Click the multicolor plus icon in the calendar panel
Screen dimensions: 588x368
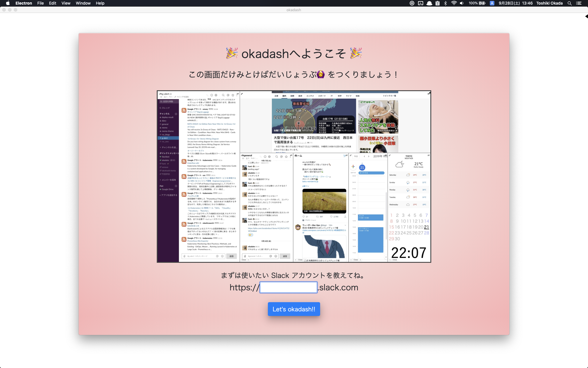[353, 167]
